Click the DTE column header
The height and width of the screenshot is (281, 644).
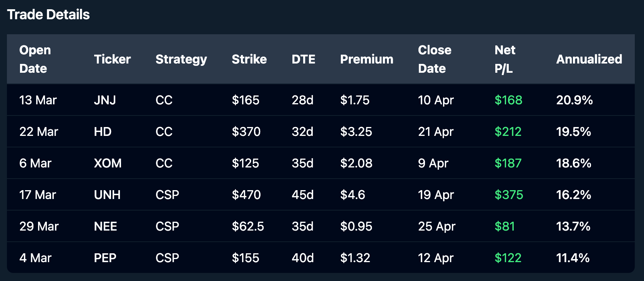pyautogui.click(x=303, y=59)
